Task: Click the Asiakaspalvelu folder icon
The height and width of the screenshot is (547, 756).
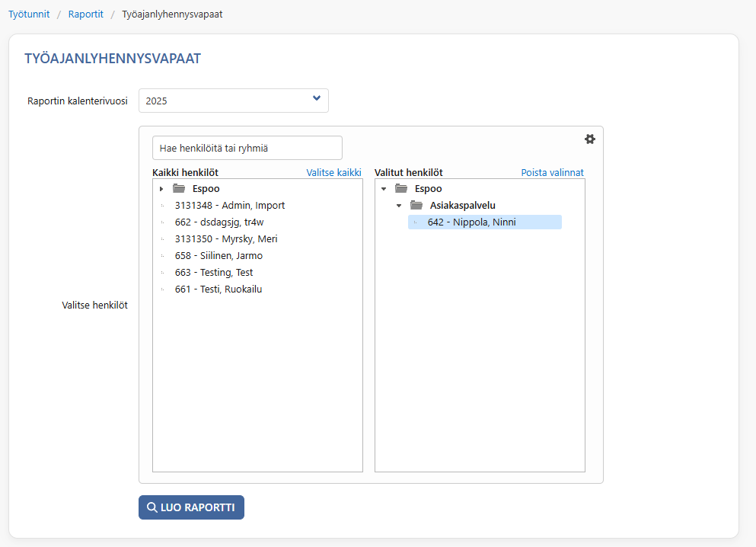Action: (x=416, y=205)
